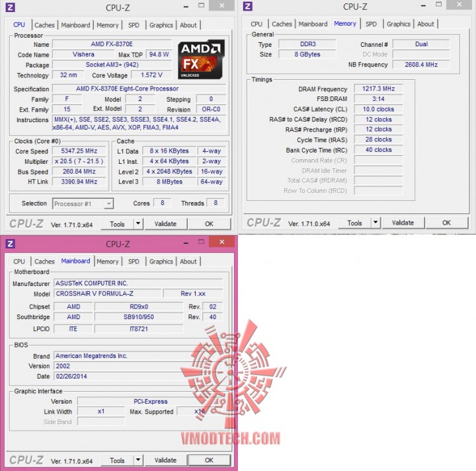This screenshot has height=471, width=476.
Task: Click the Channel # value Dual
Action: click(421, 44)
